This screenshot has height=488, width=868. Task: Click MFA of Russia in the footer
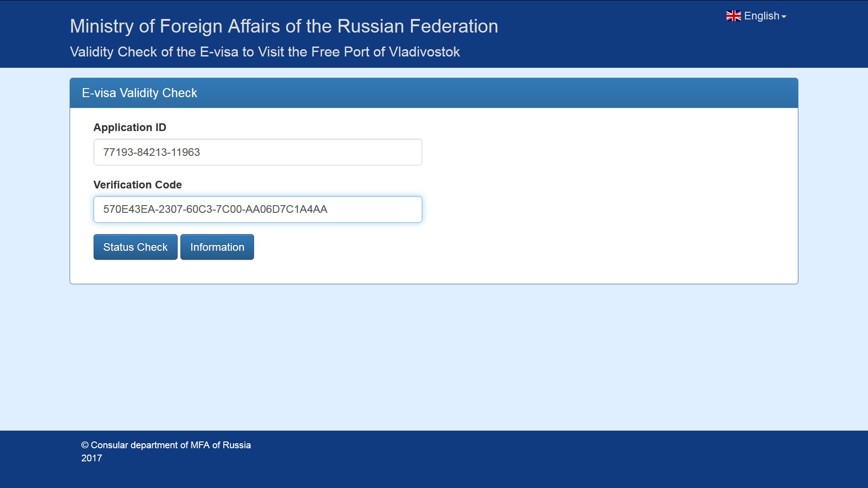click(220, 445)
